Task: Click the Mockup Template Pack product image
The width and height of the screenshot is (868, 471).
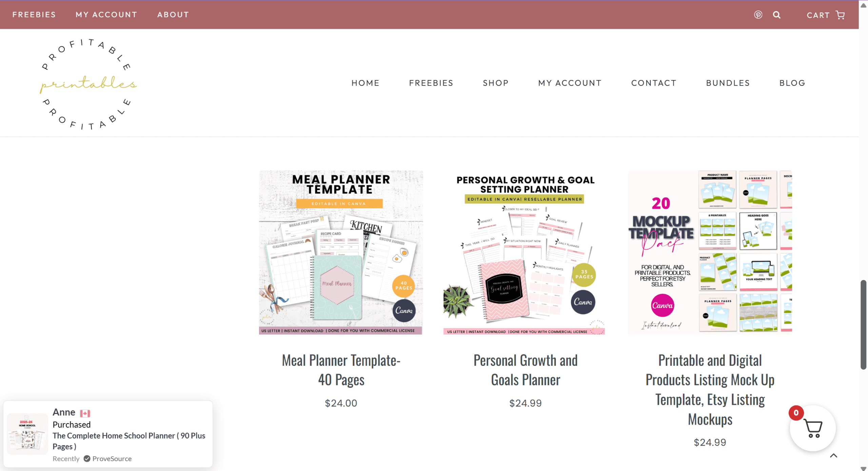Action: (710, 252)
